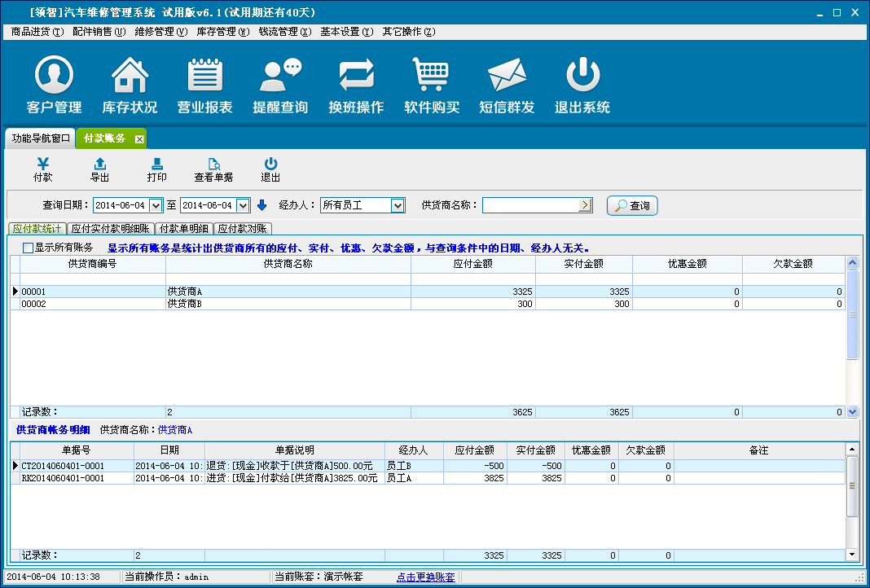Click the 查询 search button

coord(632,206)
